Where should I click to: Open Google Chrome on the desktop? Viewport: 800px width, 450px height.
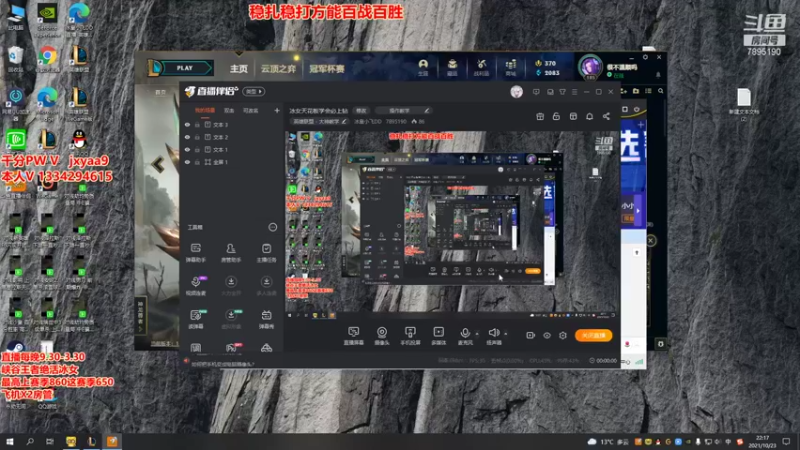(47, 58)
